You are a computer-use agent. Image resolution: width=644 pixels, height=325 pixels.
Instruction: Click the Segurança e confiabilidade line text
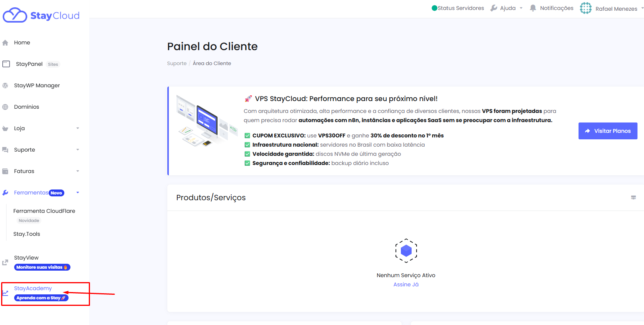pyautogui.click(x=320, y=163)
